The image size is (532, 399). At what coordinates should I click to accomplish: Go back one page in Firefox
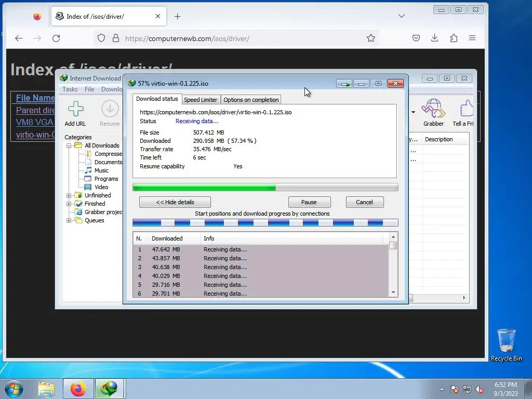coord(19,38)
